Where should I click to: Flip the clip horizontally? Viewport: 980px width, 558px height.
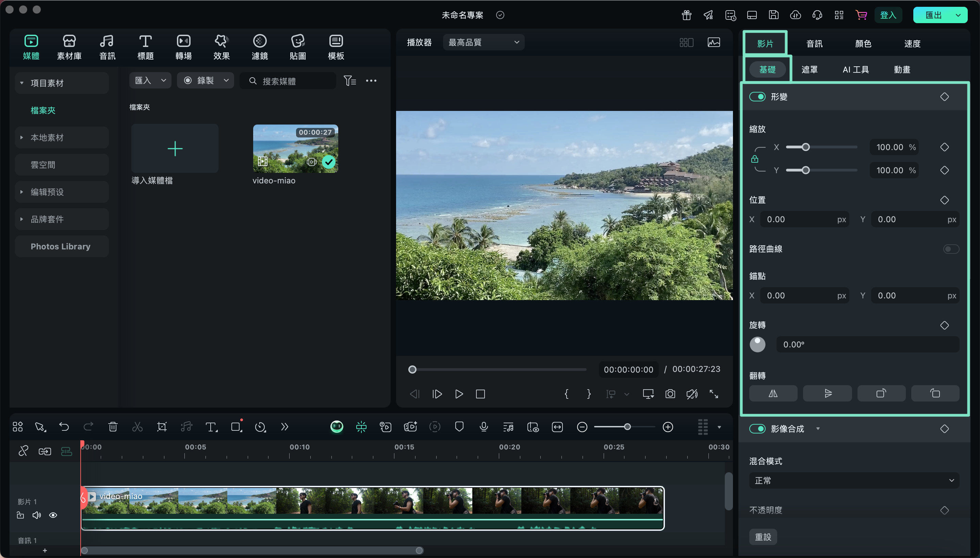(773, 394)
